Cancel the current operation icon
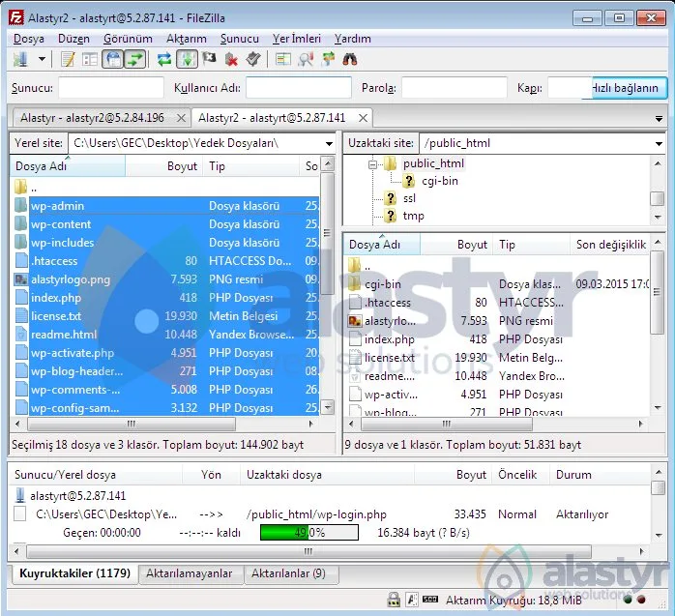Image resolution: width=675 pixels, height=616 pixels. click(209, 59)
